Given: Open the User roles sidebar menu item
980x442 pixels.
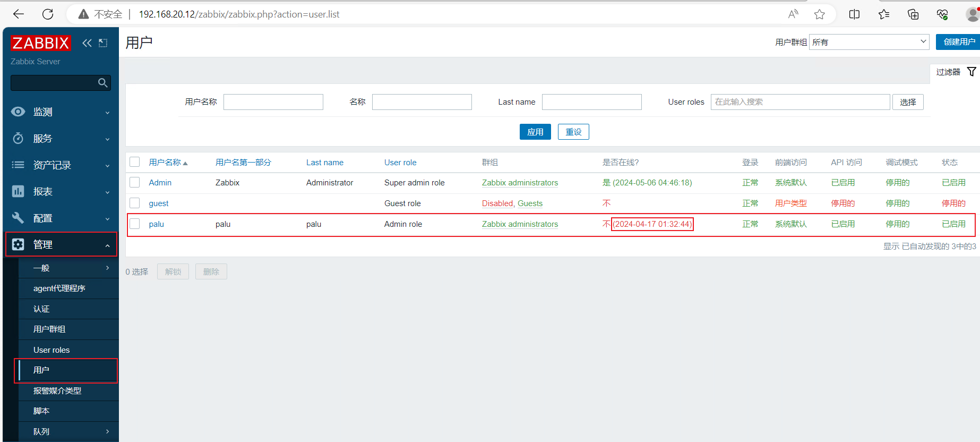Looking at the screenshot, I should coord(68,350).
